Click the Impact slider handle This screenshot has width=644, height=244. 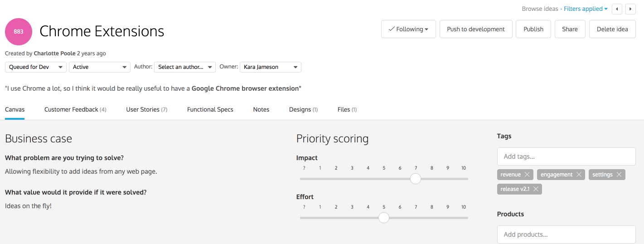416,179
